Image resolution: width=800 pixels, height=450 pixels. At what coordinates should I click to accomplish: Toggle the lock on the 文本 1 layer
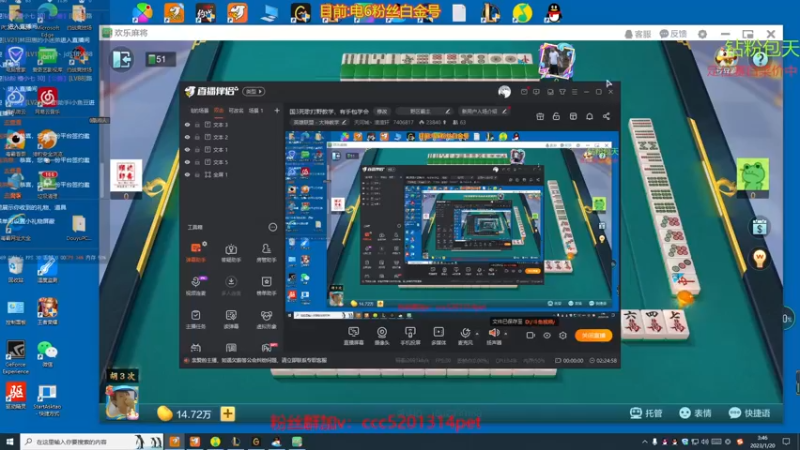tap(197, 149)
